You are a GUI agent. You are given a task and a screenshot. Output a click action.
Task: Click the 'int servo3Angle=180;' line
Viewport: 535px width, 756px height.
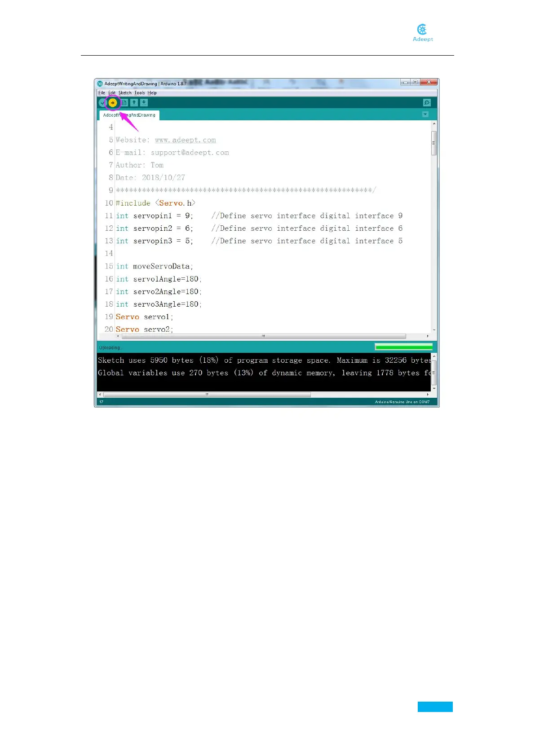(159, 304)
